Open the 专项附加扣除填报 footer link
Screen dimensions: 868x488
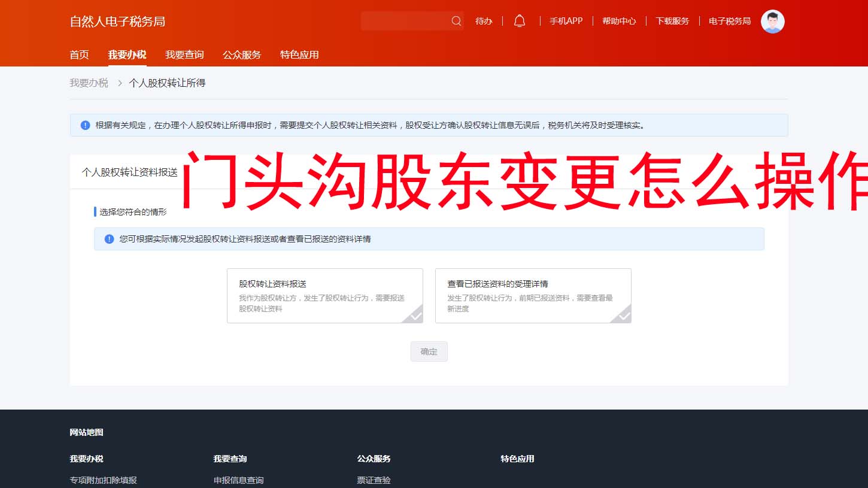coord(103,480)
